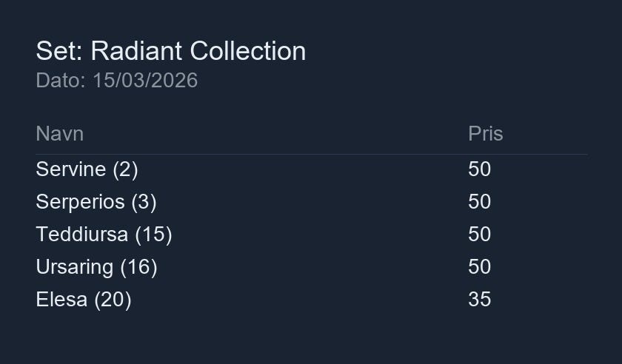Click the price 50 in the Servine row
This screenshot has height=364, width=622.
[x=479, y=169]
